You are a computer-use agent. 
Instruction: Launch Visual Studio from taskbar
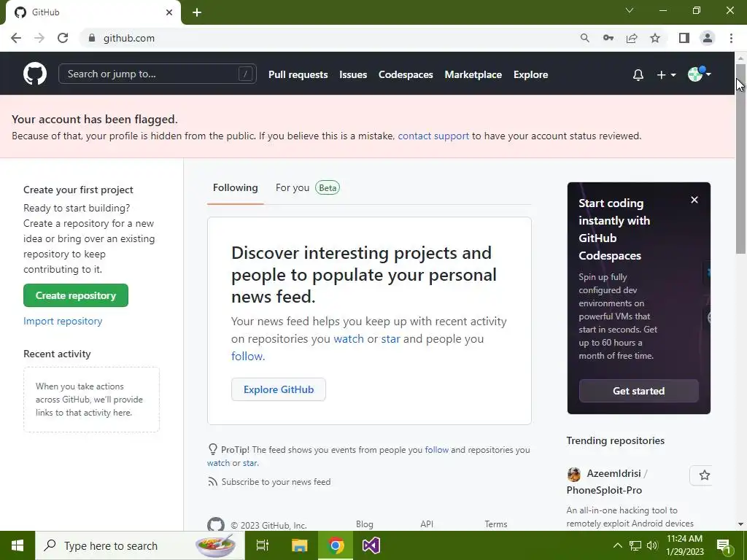point(371,545)
